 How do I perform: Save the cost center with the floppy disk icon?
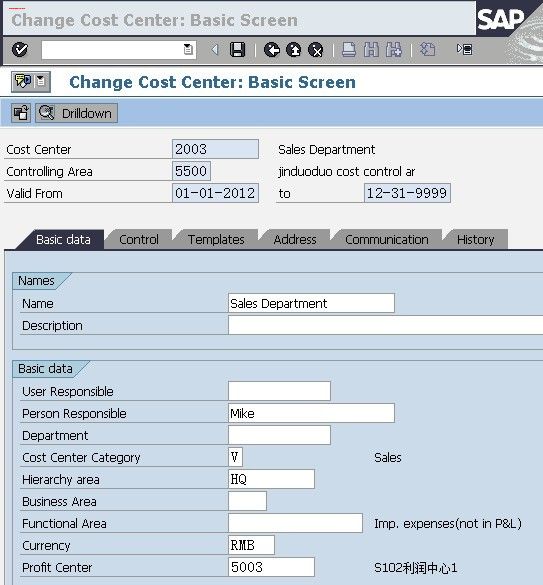pyautogui.click(x=238, y=50)
